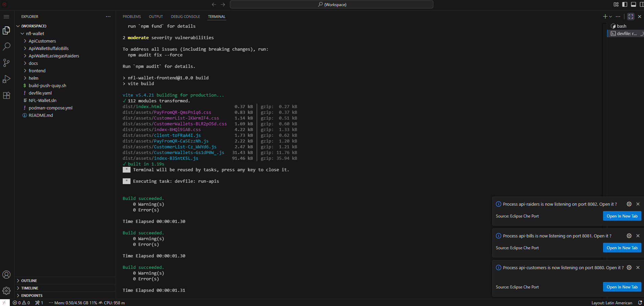Switch to the PROBLEMS tab
Viewport: 644px width, 306px height.
coord(132,17)
